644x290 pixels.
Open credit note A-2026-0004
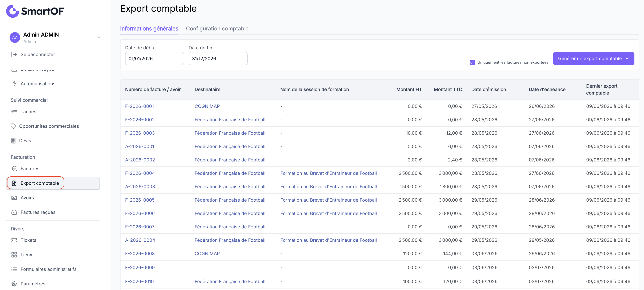point(140,240)
